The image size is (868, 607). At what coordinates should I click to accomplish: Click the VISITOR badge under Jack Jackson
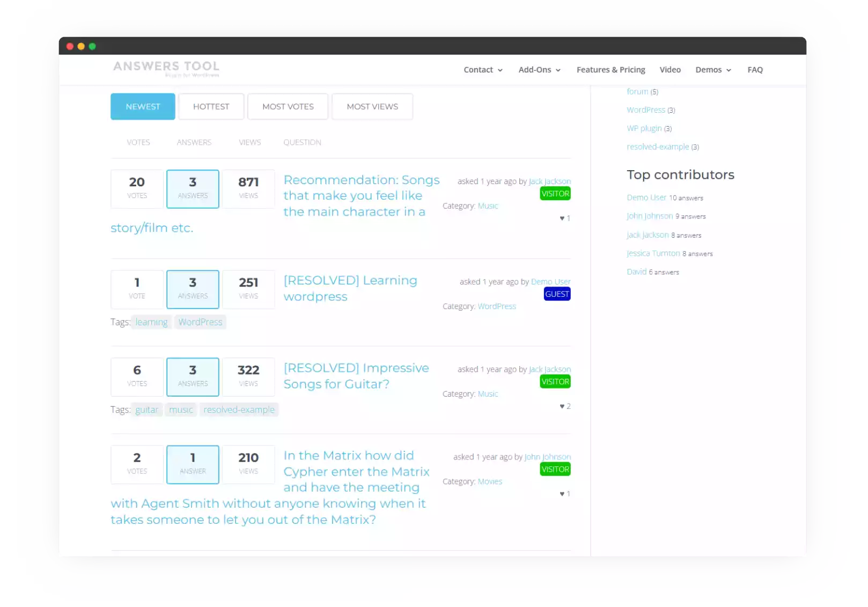coord(555,193)
